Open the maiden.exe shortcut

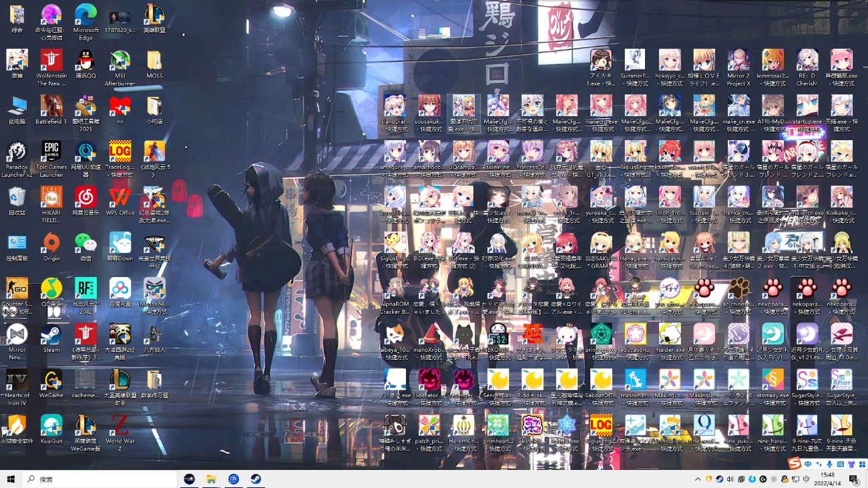(670, 337)
